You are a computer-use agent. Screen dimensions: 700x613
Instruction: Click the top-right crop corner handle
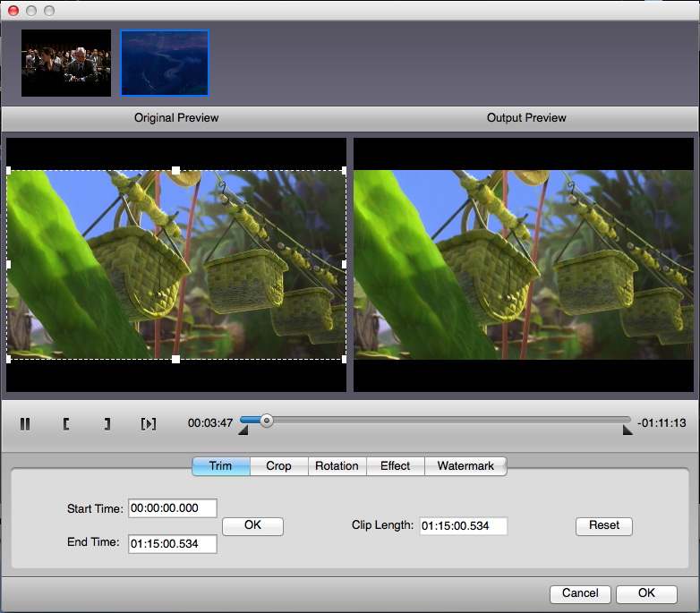click(x=345, y=170)
